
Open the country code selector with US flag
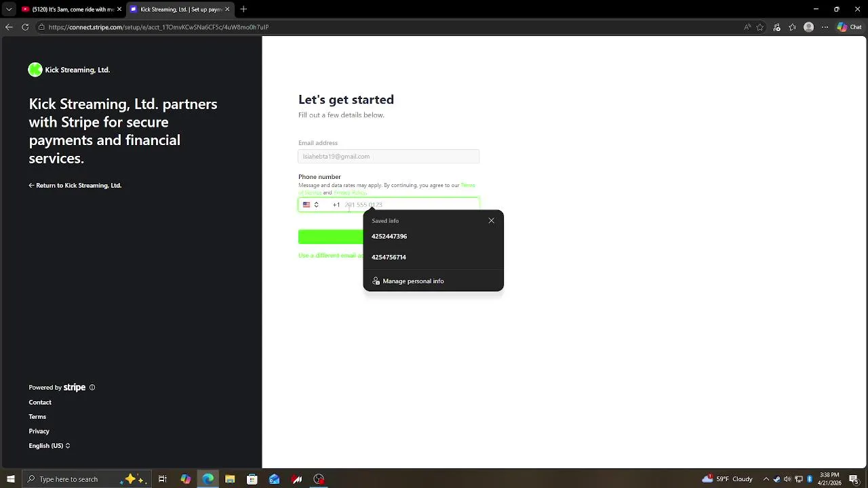(x=311, y=205)
